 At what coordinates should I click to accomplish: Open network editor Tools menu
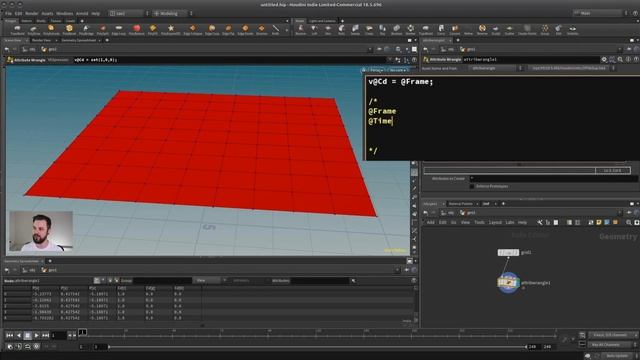coord(479,222)
